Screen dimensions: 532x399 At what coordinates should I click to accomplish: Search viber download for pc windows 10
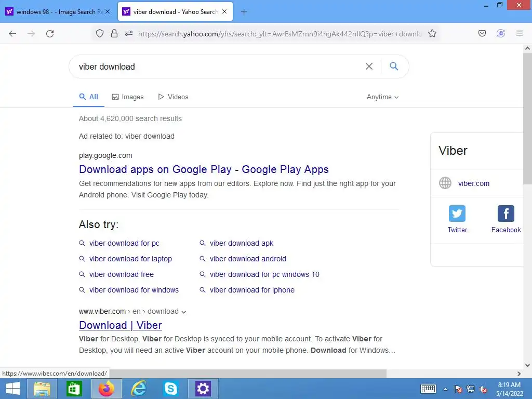pyautogui.click(x=264, y=274)
